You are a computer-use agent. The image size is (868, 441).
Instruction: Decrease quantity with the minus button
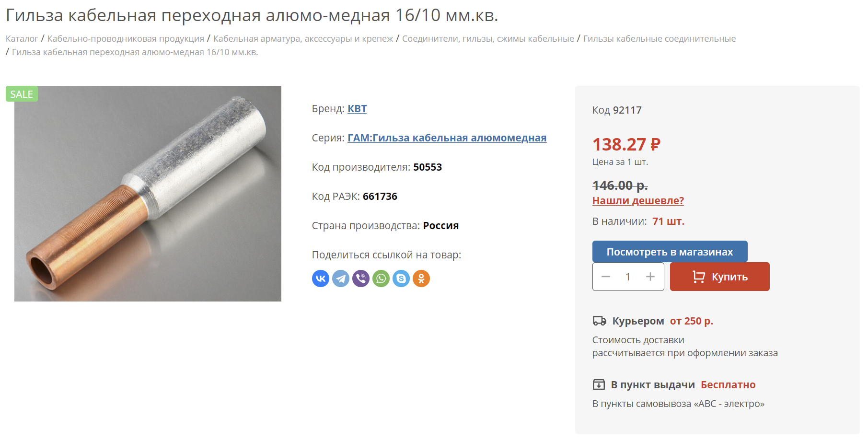pos(606,277)
